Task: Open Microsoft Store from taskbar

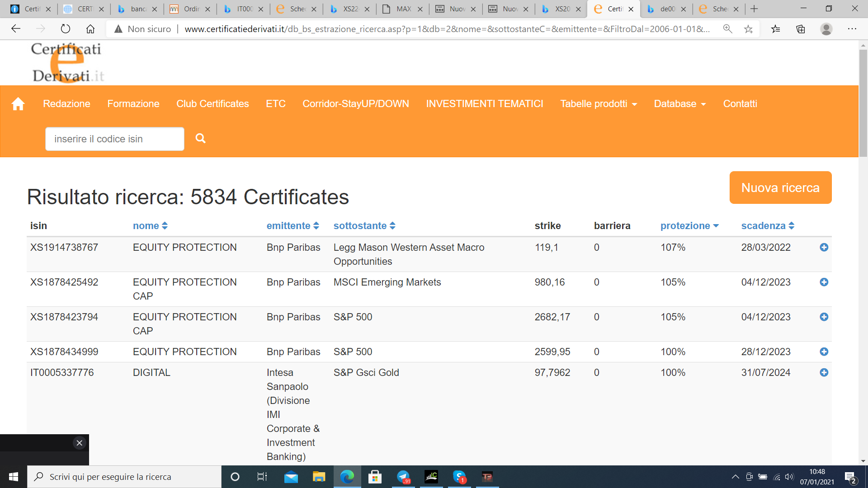Action: point(375,477)
